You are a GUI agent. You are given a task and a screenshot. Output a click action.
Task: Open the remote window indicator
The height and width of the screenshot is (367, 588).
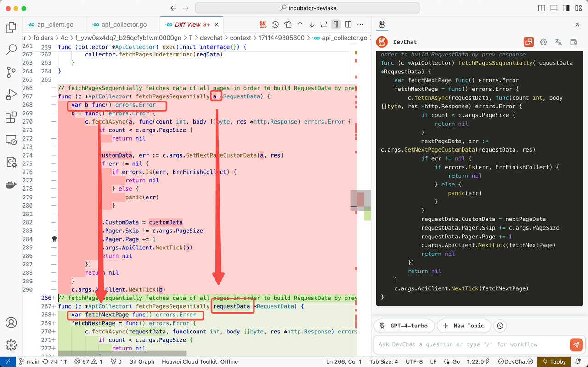(x=7, y=362)
